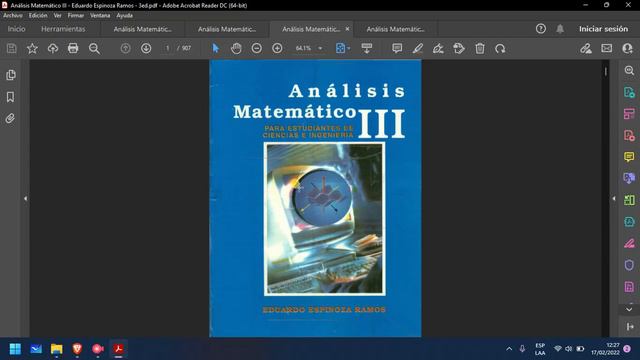The image size is (640, 360).
Task: Open the Archivo menu
Action: tap(13, 16)
